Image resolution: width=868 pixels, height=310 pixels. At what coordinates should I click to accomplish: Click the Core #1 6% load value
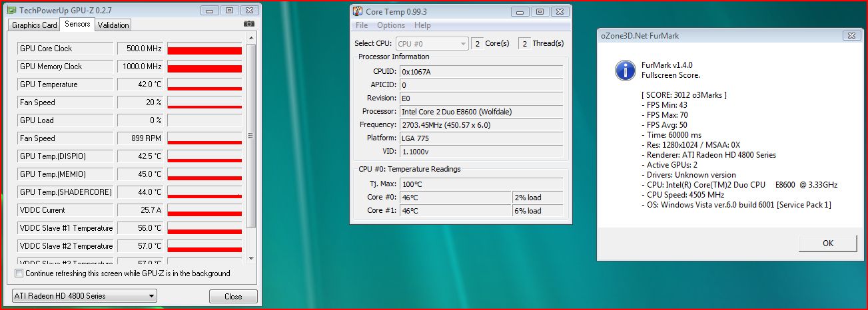pyautogui.click(x=538, y=211)
